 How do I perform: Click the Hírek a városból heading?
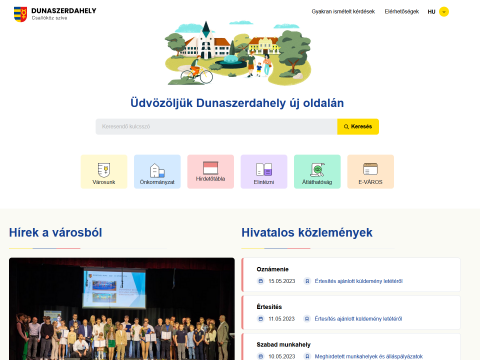tap(56, 232)
